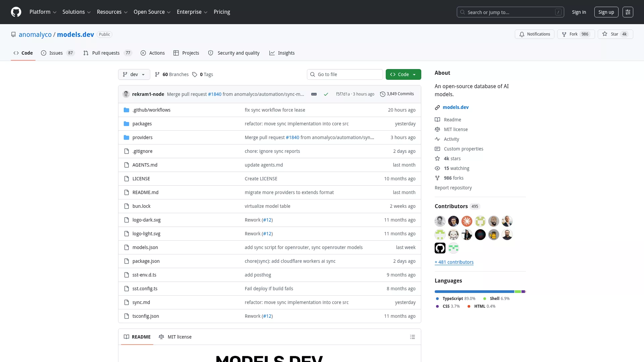Click the TypeScript 89.0% language entry
Viewport: 644px width, 362px height.
coord(455,299)
